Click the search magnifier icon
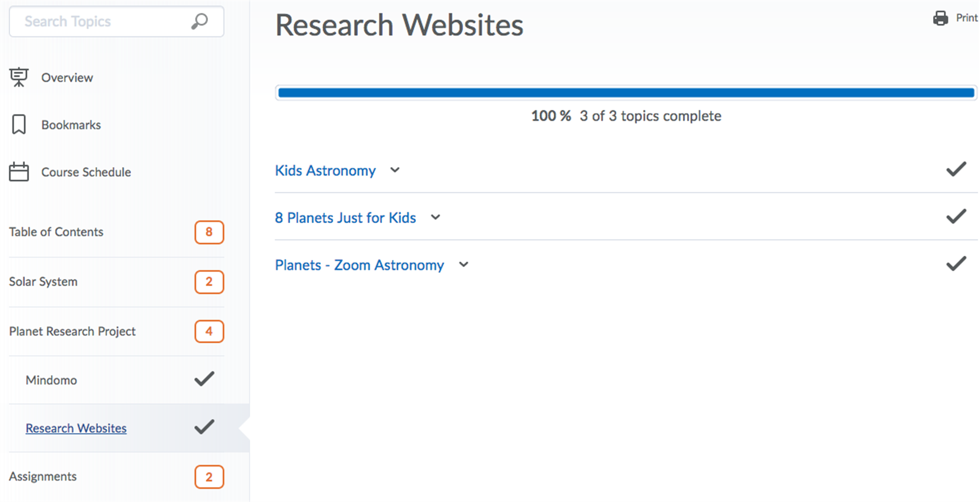The image size is (980, 502). (x=200, y=21)
